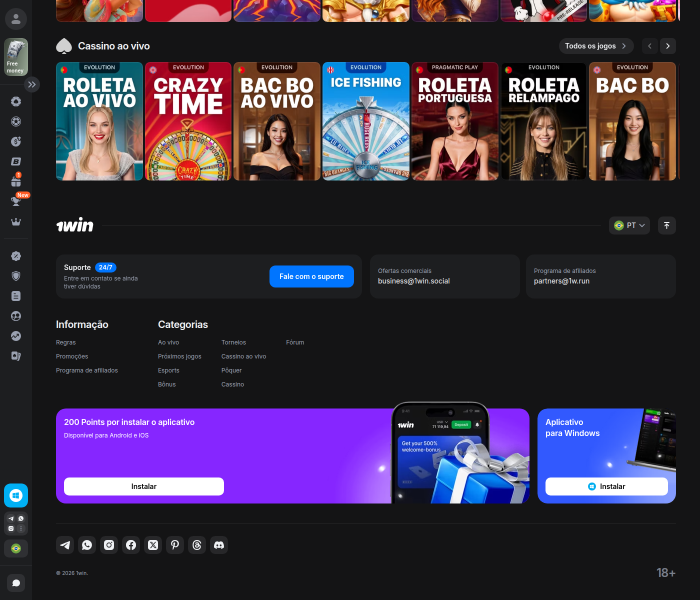Image resolution: width=700 pixels, height=600 pixels.
Task: Open Bac Bo ao Vivo game card
Action: pos(277,121)
